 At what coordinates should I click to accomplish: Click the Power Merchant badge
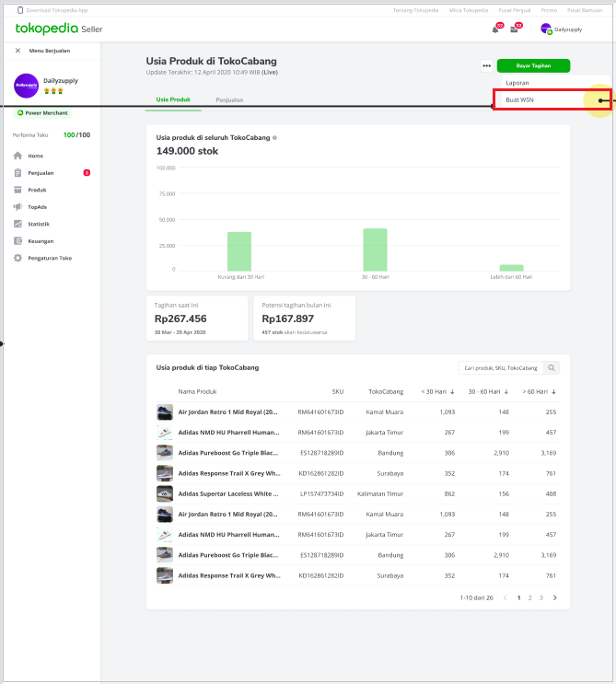pyautogui.click(x=42, y=113)
